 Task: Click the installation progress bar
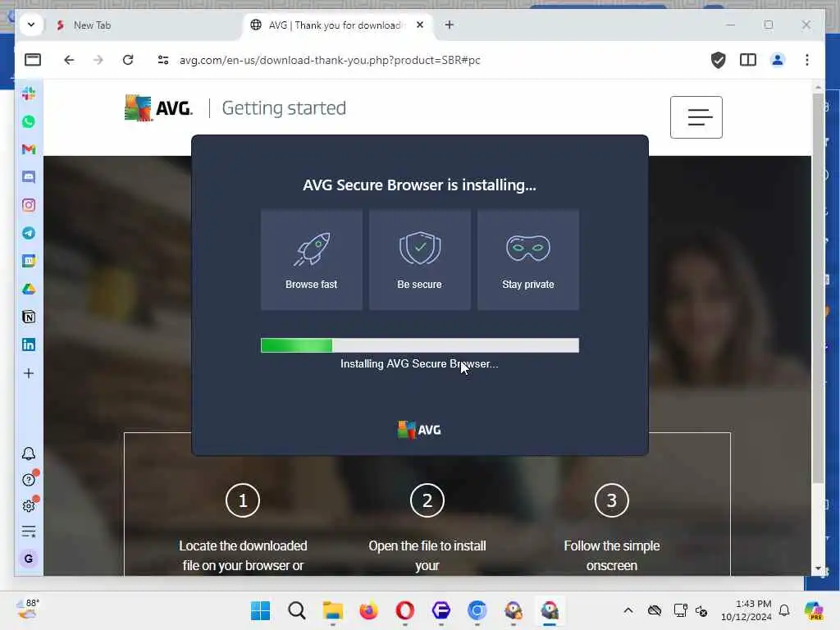point(419,345)
